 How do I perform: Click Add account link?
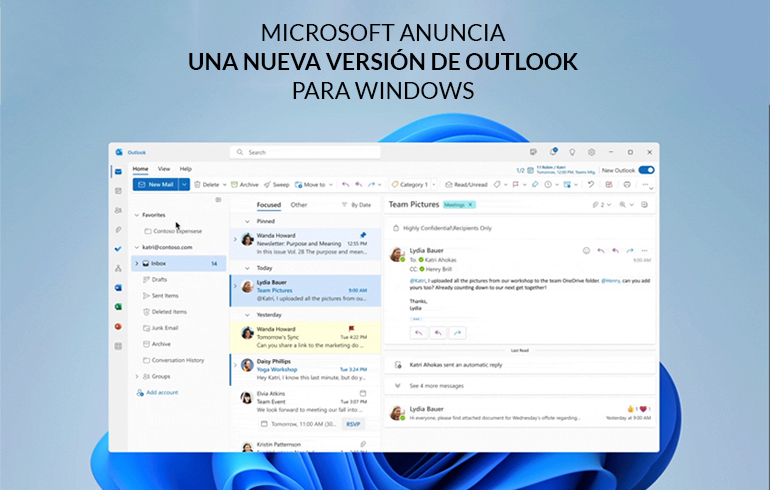tap(157, 393)
